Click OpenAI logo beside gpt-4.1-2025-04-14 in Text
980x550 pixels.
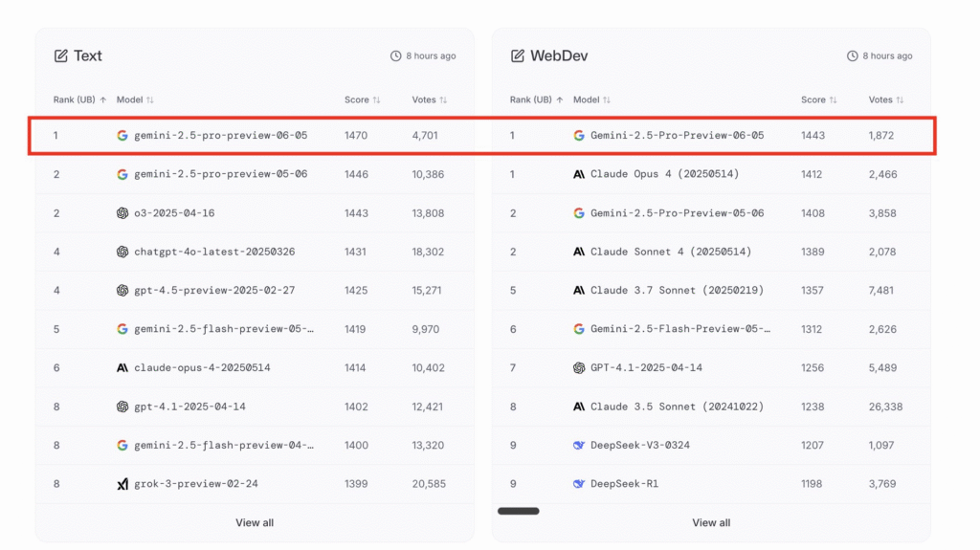(x=122, y=407)
